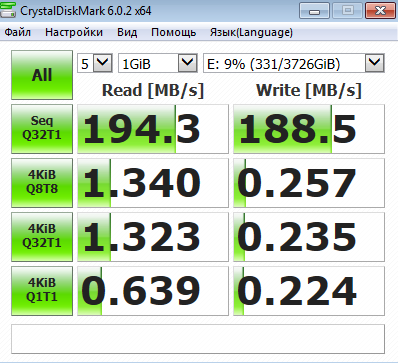Click the Seq read result 194.3

click(153, 129)
